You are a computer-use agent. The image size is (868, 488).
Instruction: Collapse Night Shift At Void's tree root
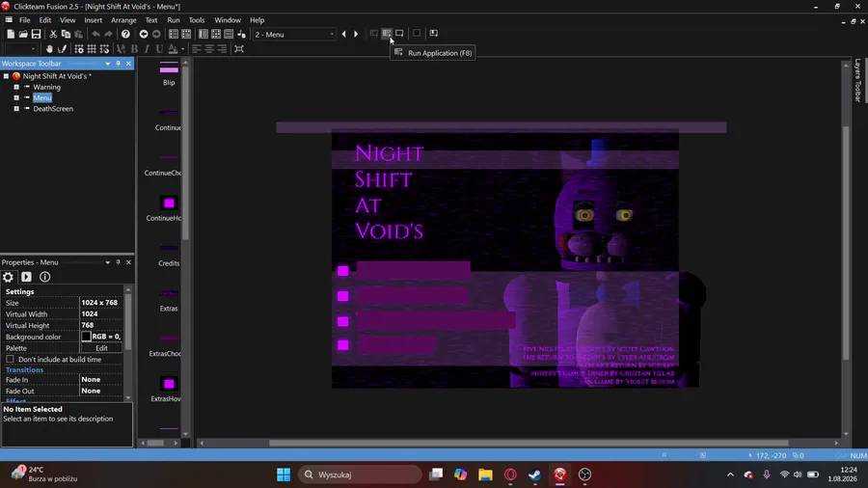(x=6, y=76)
